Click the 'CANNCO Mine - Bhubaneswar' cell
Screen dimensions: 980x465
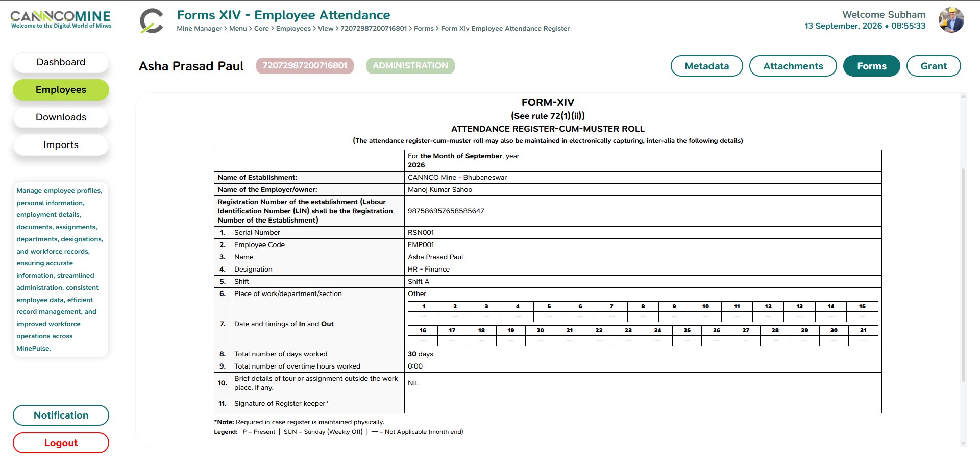point(643,178)
